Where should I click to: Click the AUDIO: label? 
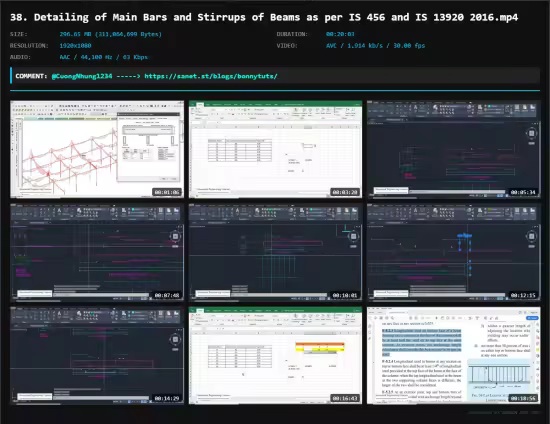tap(20, 57)
